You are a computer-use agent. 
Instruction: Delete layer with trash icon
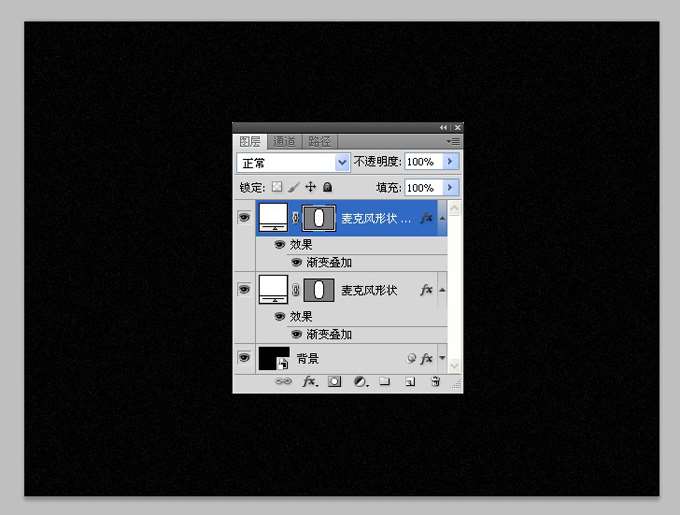pyautogui.click(x=435, y=381)
